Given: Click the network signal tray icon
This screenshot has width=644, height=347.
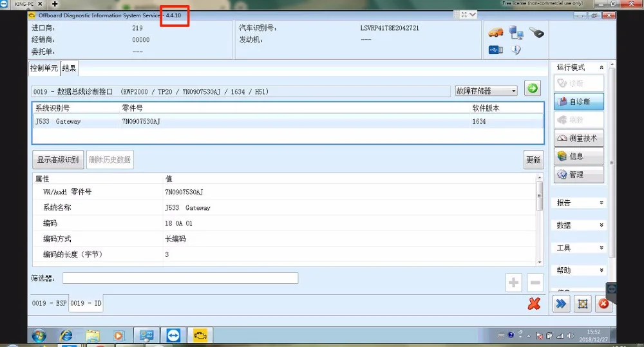Looking at the screenshot, I should pos(560,336).
